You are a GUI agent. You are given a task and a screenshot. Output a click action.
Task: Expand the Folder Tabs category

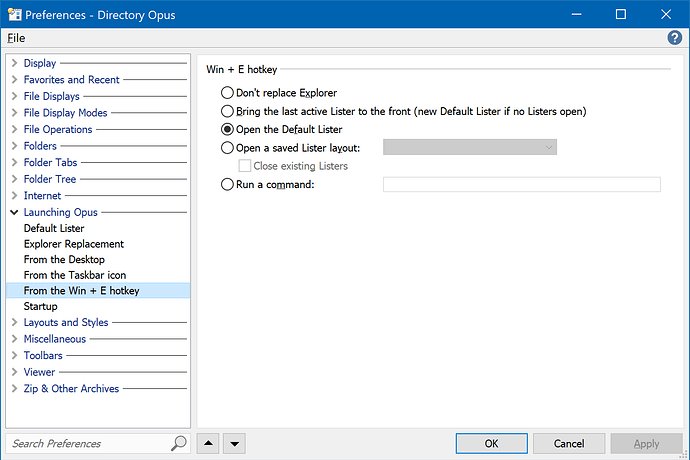tap(15, 162)
